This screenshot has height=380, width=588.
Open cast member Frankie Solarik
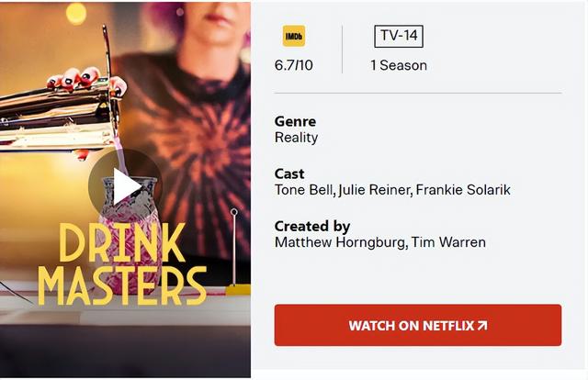pos(463,190)
